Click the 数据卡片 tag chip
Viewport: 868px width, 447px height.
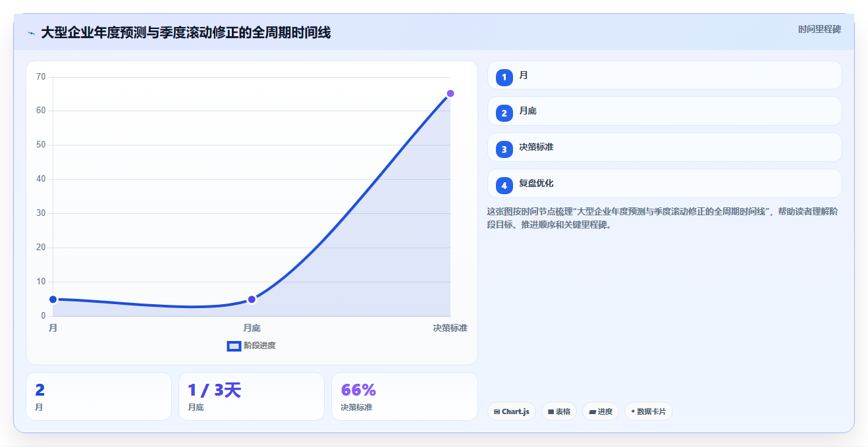649,411
